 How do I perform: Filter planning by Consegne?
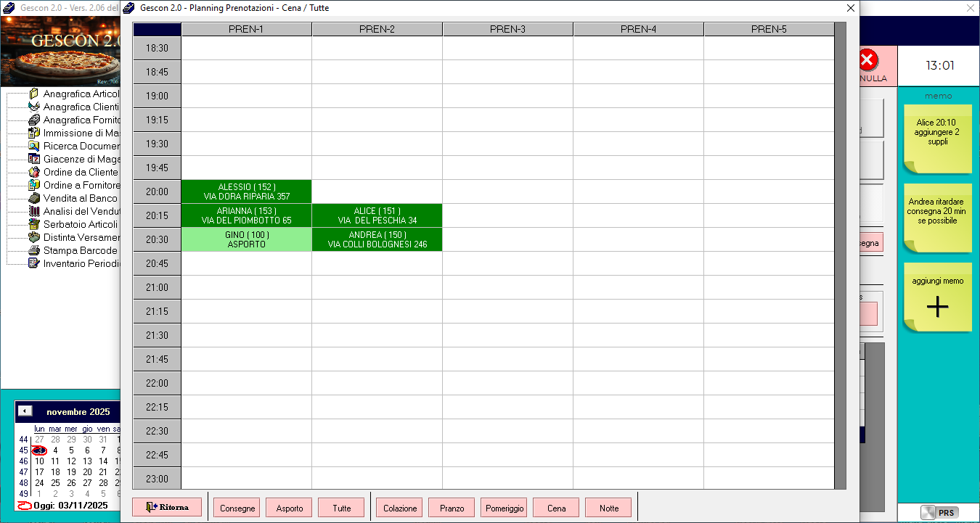pyautogui.click(x=237, y=508)
